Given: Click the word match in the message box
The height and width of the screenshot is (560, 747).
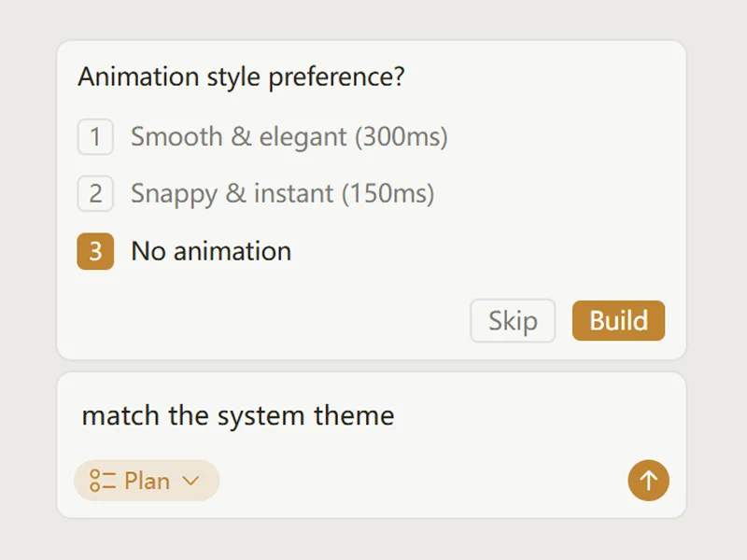Looking at the screenshot, I should 120,415.
